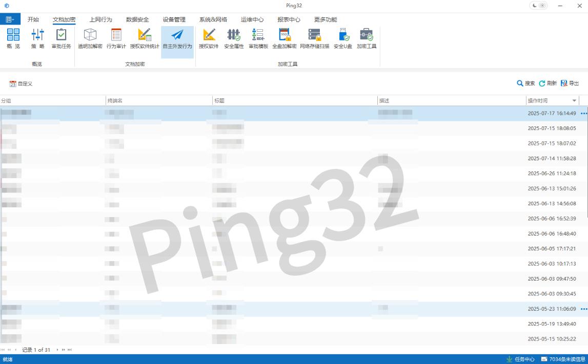Switch to the 设备管理 ribbon tab
Screen dimensions: 588x364
[x=174, y=19]
